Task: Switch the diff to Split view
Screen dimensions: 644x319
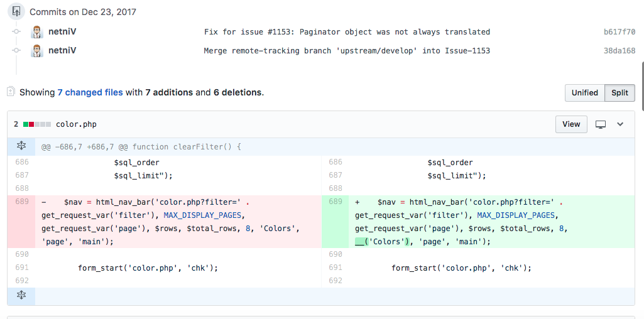Action: [x=619, y=93]
